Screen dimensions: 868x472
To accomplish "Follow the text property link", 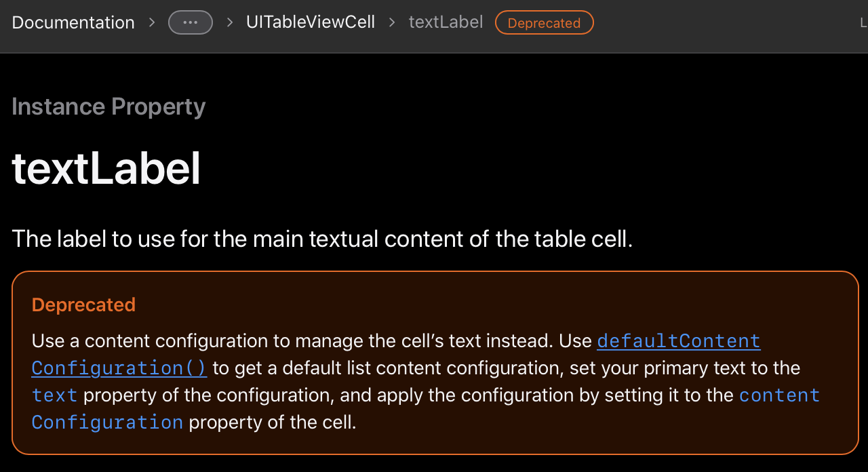I will pos(54,395).
